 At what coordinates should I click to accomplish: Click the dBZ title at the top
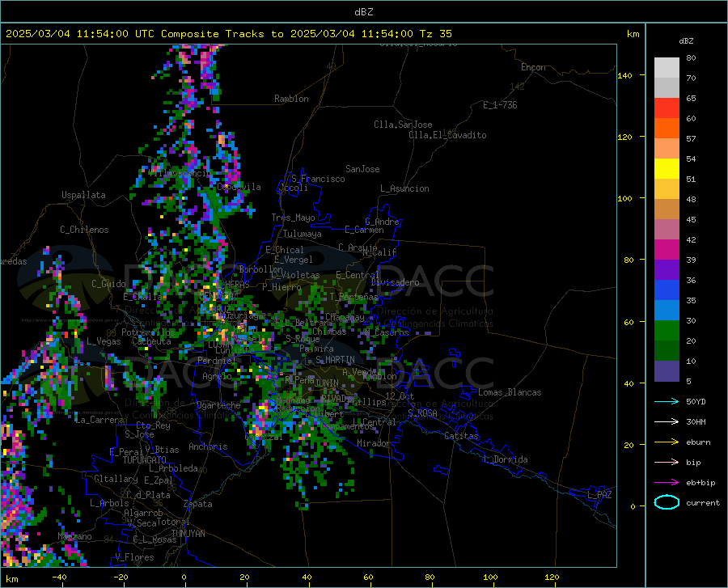pos(363,12)
